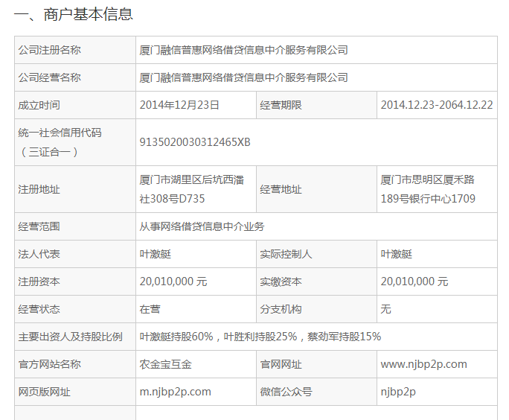This screenshot has width=509, height=420.
Task: Select the site name 农金宝互金
Action: (x=165, y=364)
